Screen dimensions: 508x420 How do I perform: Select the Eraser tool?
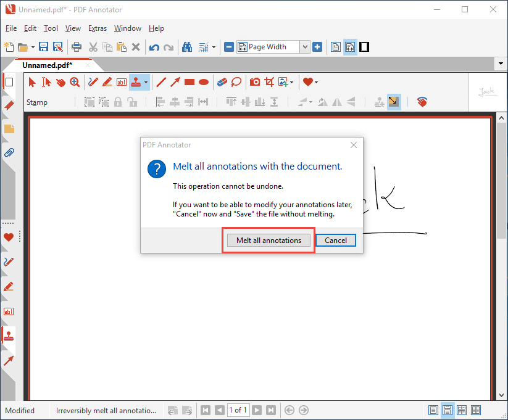pyautogui.click(x=222, y=82)
